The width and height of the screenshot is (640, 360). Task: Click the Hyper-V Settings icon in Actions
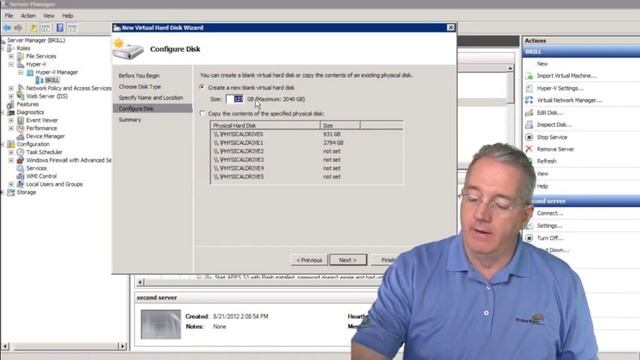[x=529, y=88]
